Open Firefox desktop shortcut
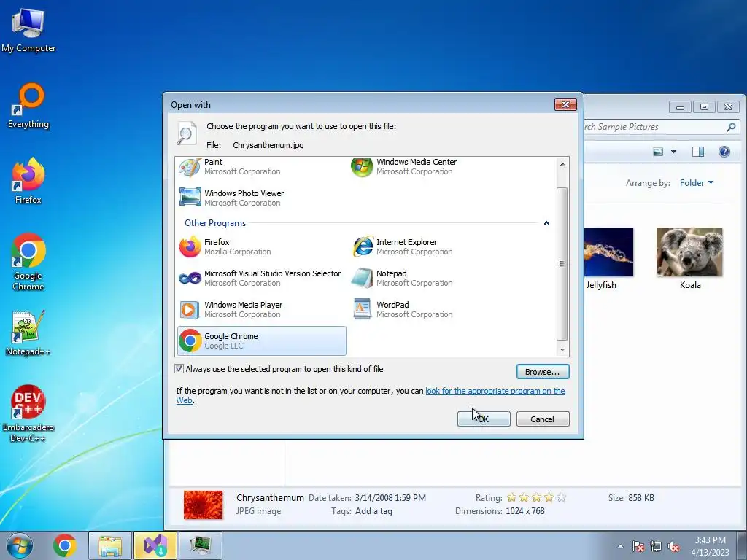This screenshot has height=560, width=747. click(x=28, y=181)
